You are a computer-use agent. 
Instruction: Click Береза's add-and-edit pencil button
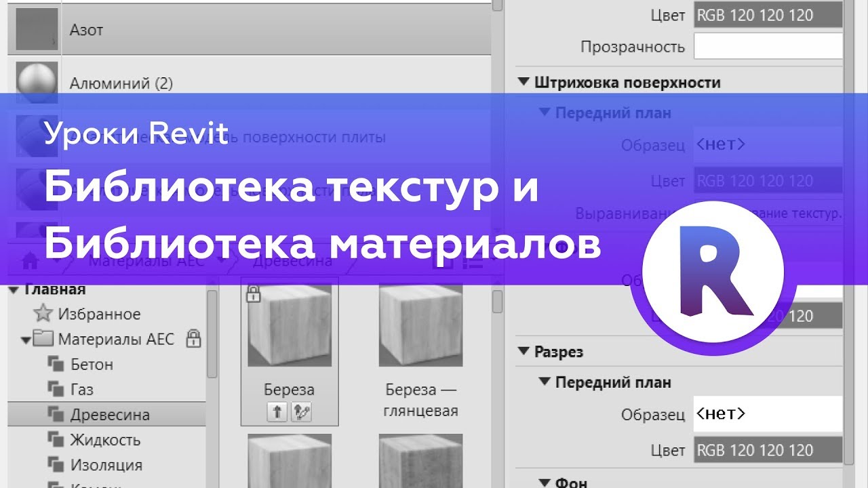coord(301,413)
